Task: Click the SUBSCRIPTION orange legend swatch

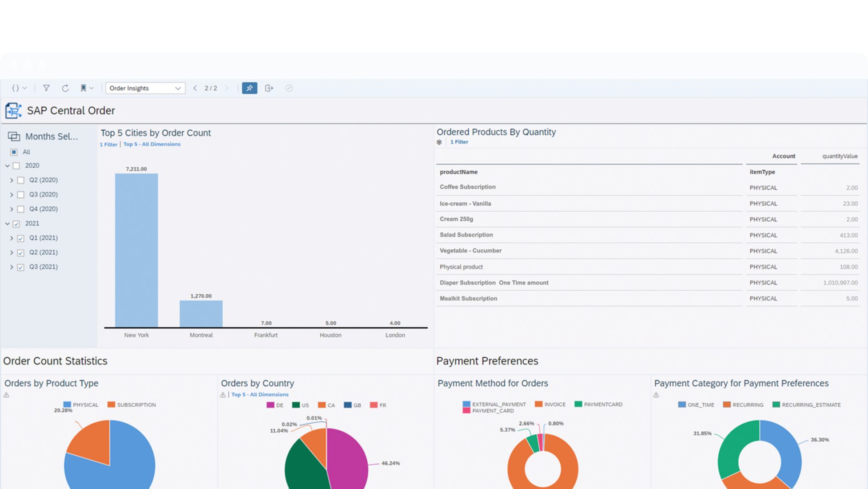Action: tap(111, 405)
